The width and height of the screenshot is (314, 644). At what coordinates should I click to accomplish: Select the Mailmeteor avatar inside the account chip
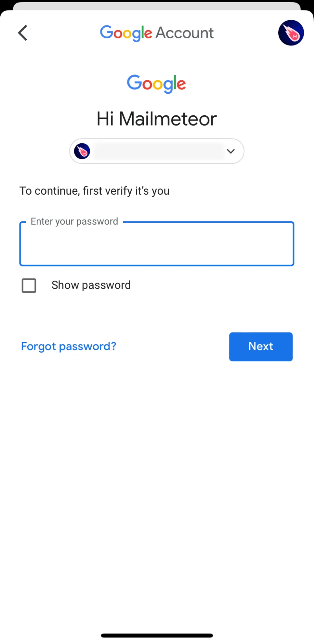click(82, 151)
